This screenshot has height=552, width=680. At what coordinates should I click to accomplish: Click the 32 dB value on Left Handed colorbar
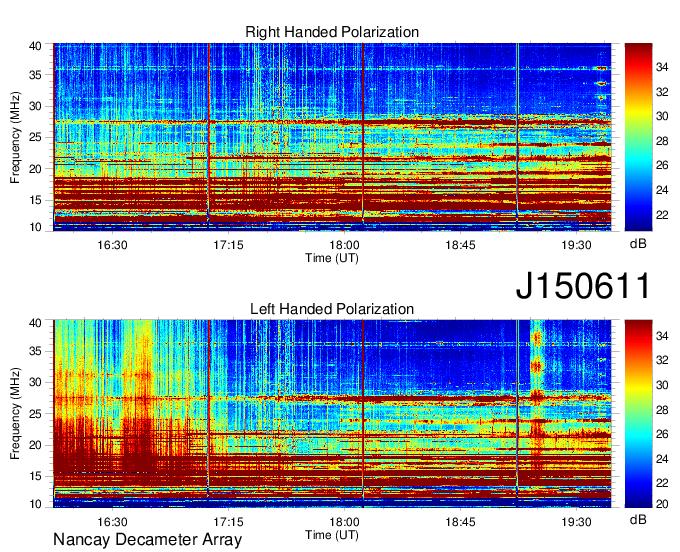[662, 361]
